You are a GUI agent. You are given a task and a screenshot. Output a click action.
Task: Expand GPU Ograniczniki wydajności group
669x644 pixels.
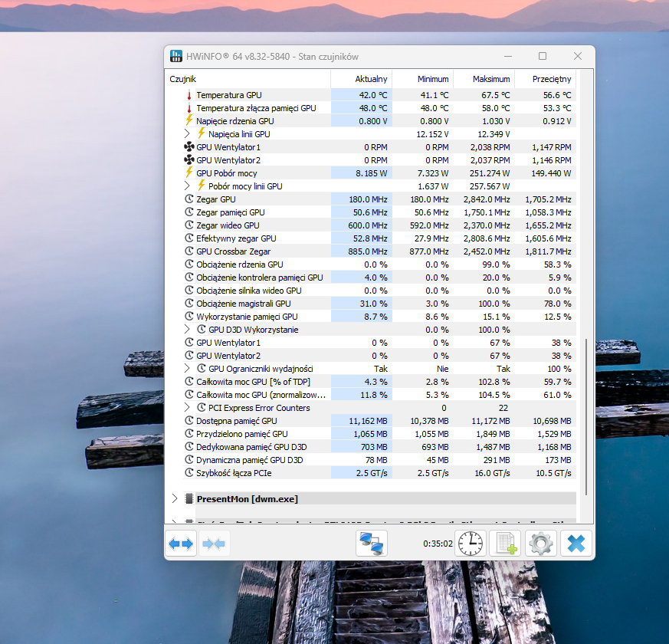click(x=188, y=369)
